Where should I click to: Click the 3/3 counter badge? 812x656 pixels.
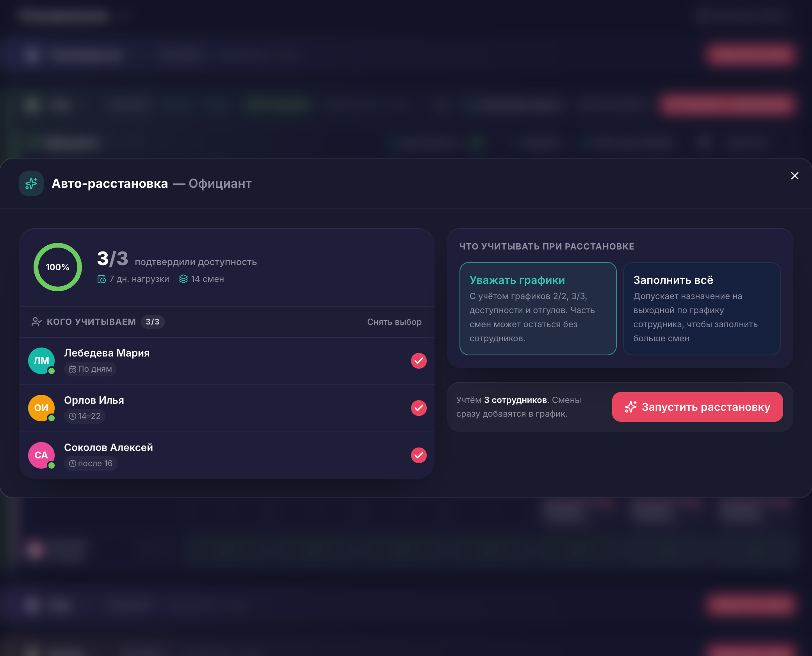(x=153, y=322)
